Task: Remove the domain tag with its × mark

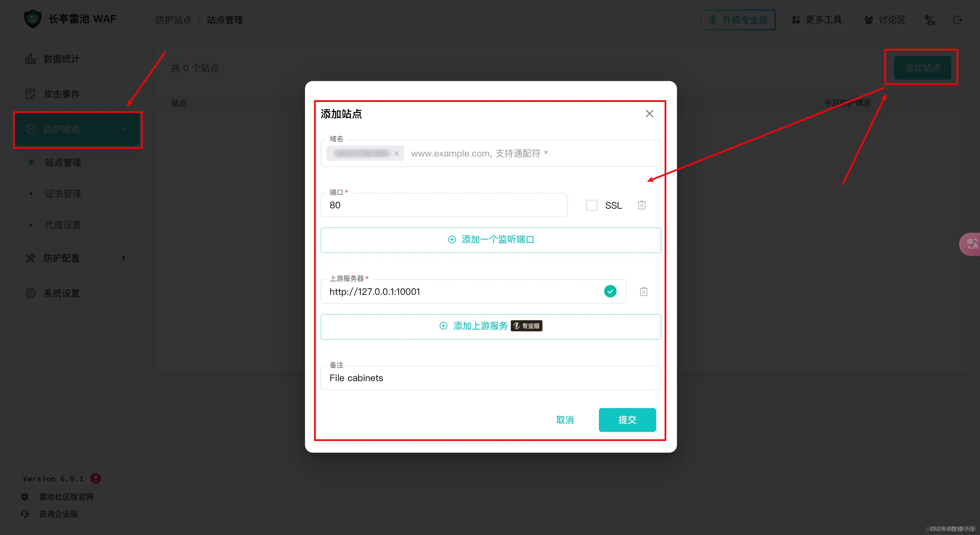Action: [396, 153]
